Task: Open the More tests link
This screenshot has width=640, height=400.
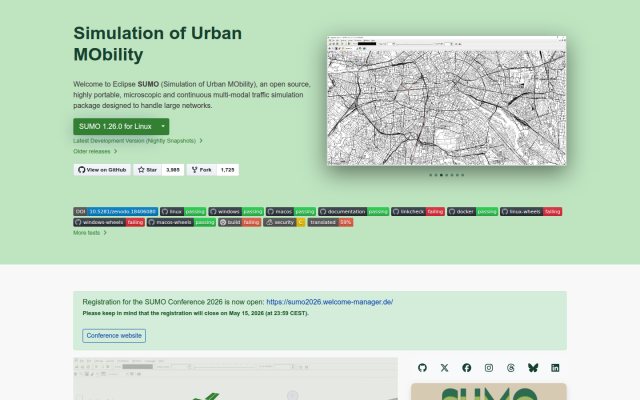Action: [x=90, y=233]
